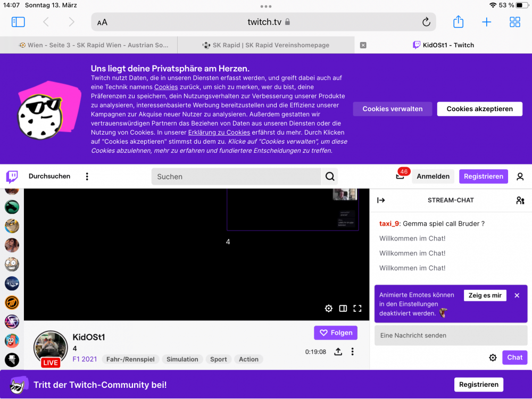This screenshot has width=532, height=399.
Task: Select the KidOSt1 - Twitch tab
Action: 443,45
